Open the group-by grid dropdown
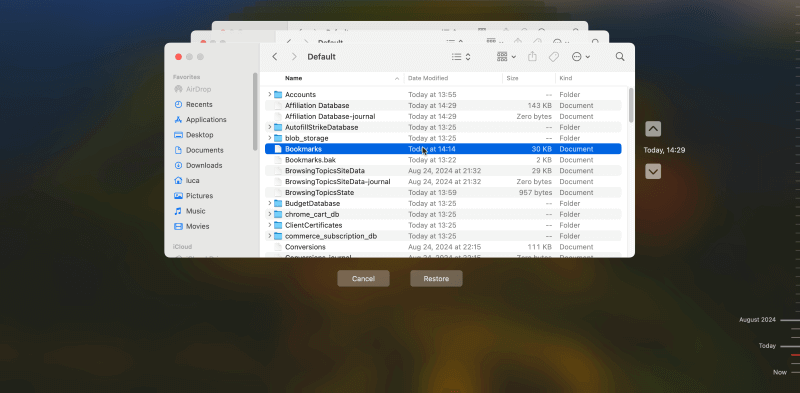The width and height of the screenshot is (800, 393). [506, 57]
